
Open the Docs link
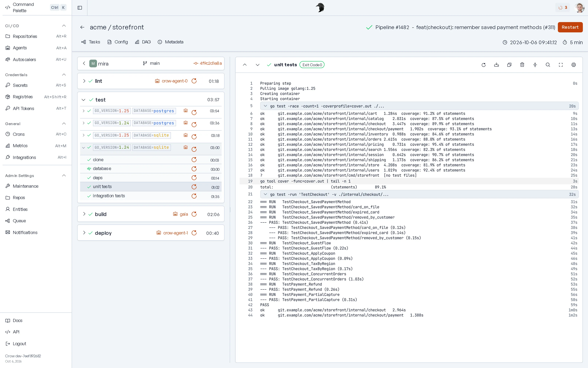click(14, 321)
